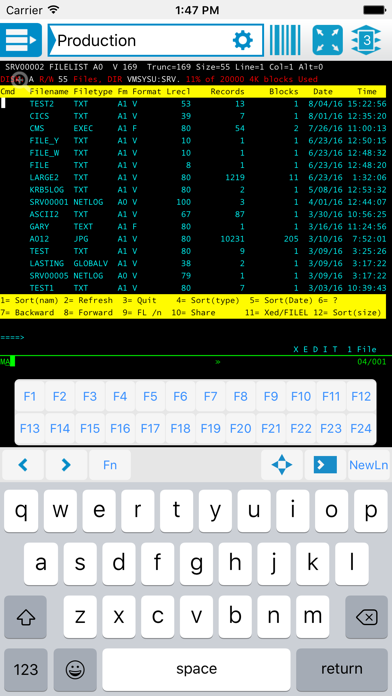
Task: Tap the F12 function key
Action: coord(361,396)
